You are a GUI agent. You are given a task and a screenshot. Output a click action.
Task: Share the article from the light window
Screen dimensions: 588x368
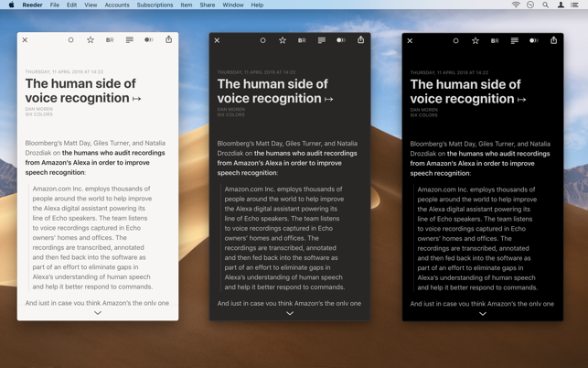[168, 40]
